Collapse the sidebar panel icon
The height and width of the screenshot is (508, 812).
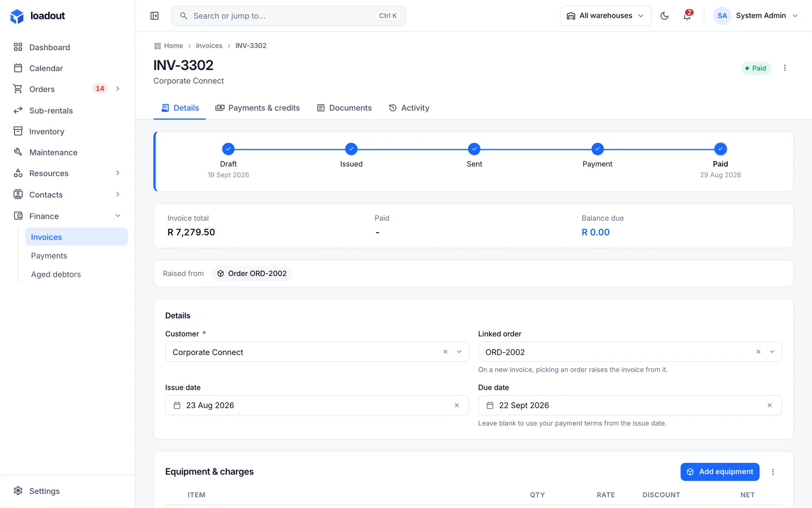click(155, 16)
